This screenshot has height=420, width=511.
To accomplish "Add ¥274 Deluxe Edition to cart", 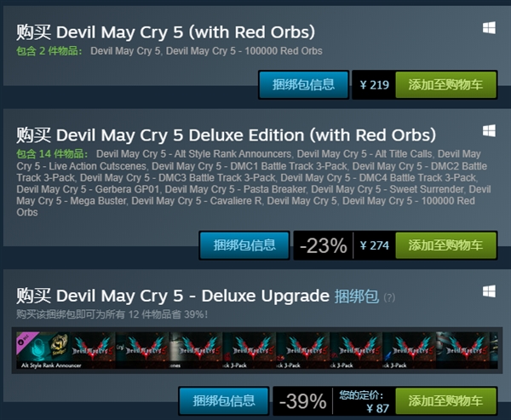I will (445, 245).
